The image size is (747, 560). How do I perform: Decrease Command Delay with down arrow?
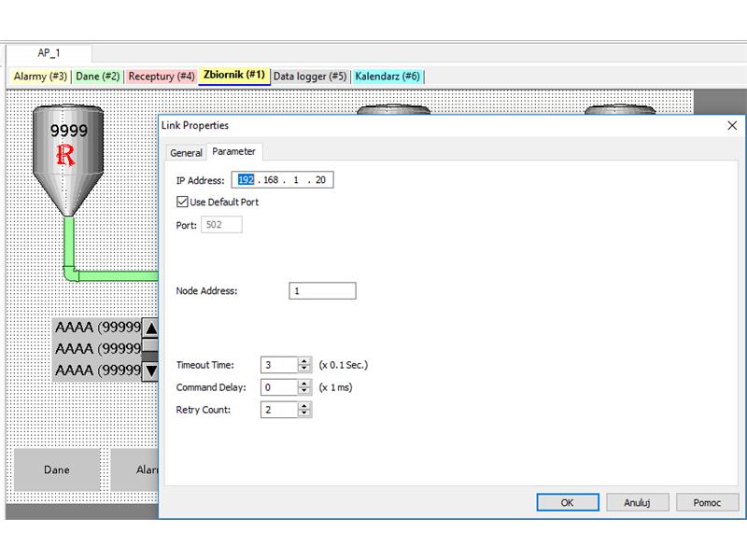(x=304, y=391)
